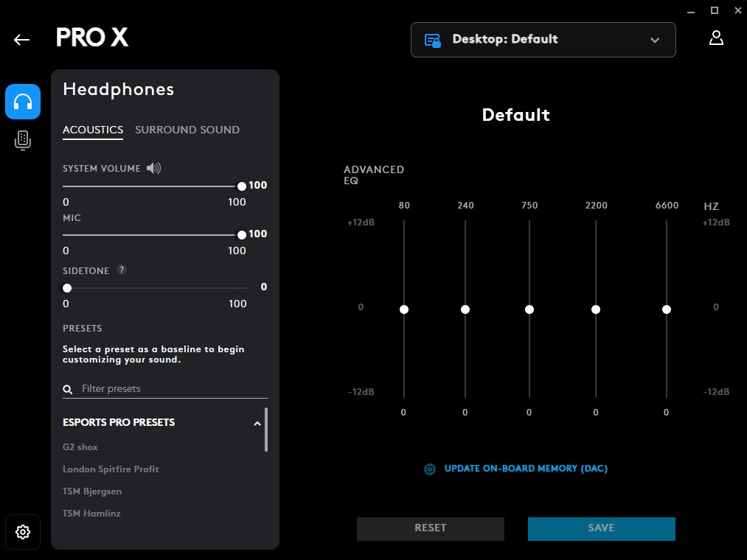Open the Desktop: Default profile dropdown
Screen dimensions: 747x560
(x=543, y=40)
